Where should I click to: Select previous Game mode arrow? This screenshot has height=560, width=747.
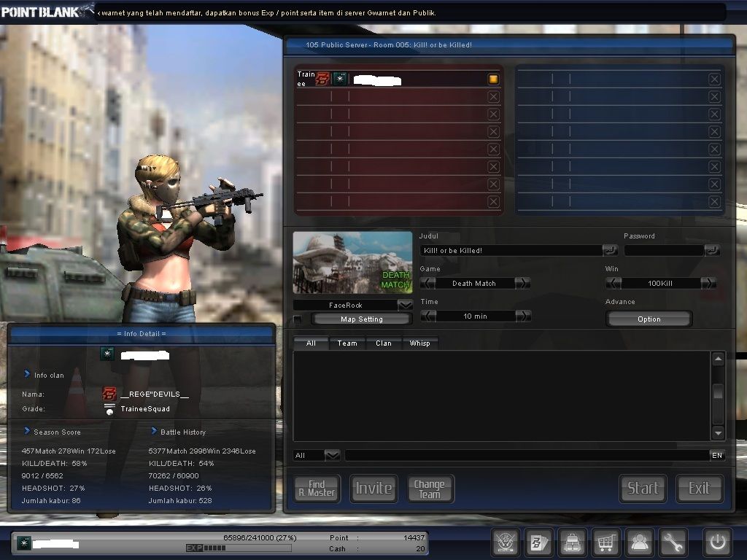[427, 284]
